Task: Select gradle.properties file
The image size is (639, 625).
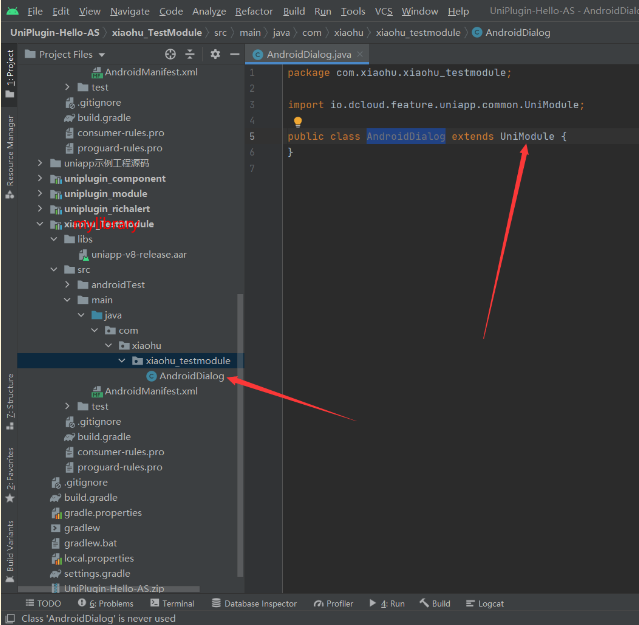Action: pos(103,513)
